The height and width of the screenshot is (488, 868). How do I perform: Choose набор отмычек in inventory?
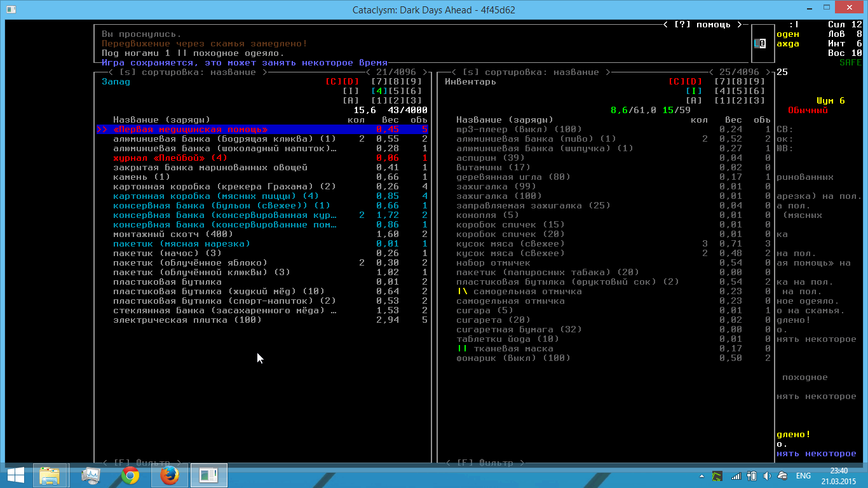(606, 263)
